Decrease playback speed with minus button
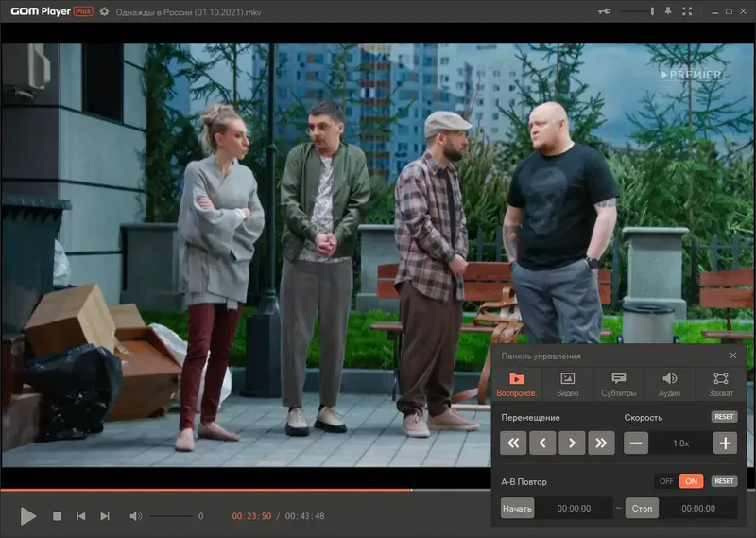 (636, 443)
